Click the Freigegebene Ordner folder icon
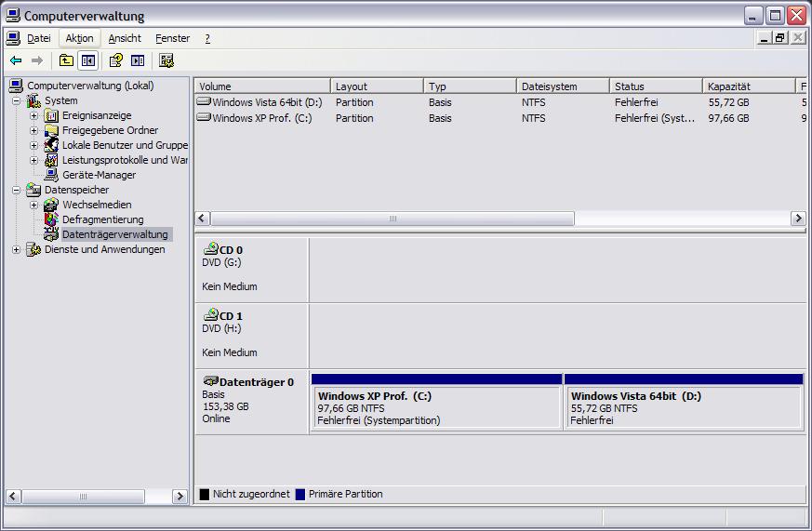Viewport: 812px width, 531px height. click(51, 130)
